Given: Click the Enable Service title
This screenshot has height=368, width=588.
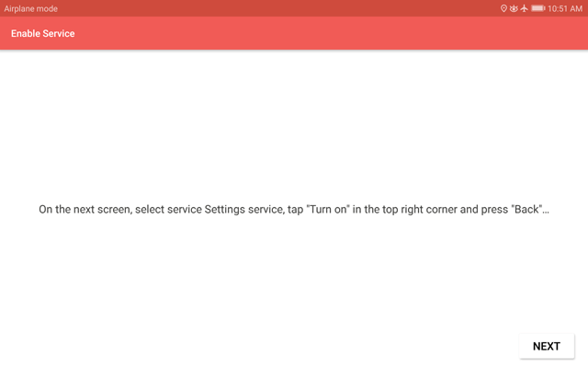Looking at the screenshot, I should [43, 33].
